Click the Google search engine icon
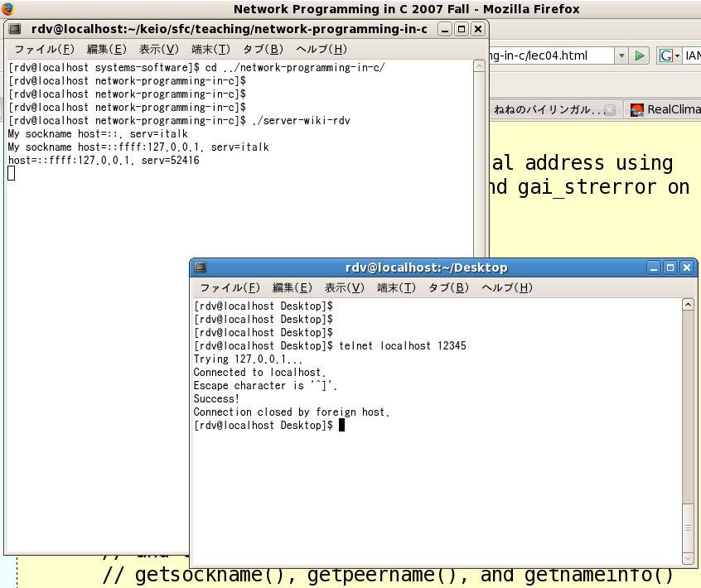701x588 pixels. (x=665, y=55)
